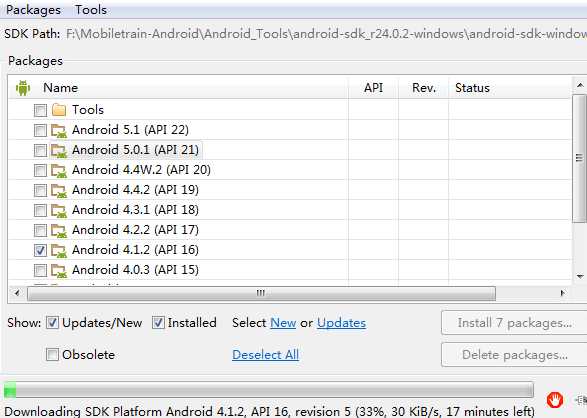Click the New packages link
The width and height of the screenshot is (587, 418).
pos(283,323)
